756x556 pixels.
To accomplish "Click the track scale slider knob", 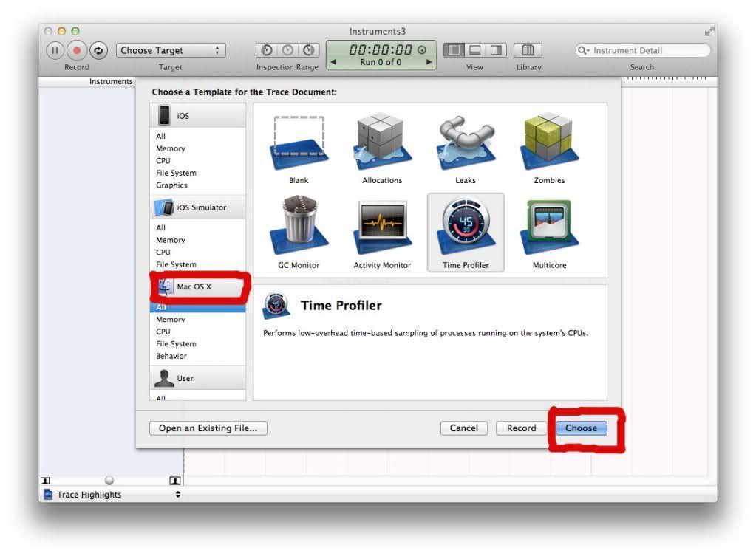I will [x=109, y=481].
